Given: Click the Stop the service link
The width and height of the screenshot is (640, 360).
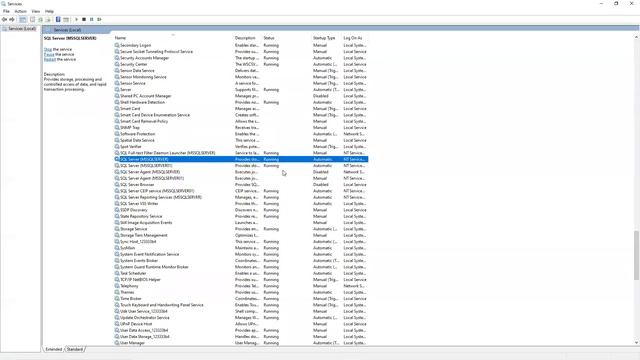Looking at the screenshot, I should pyautogui.click(x=48, y=49).
